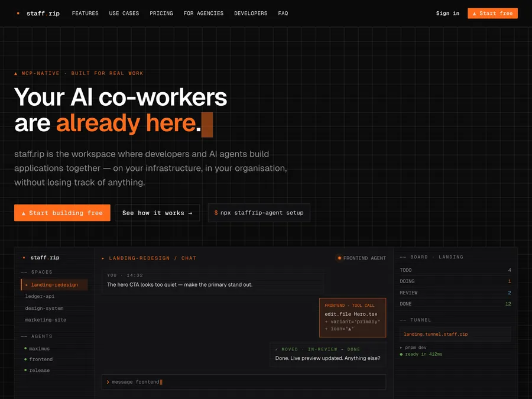Click the MCP-NATIVE tagline text
This screenshot has height=399, width=532.
(79, 73)
